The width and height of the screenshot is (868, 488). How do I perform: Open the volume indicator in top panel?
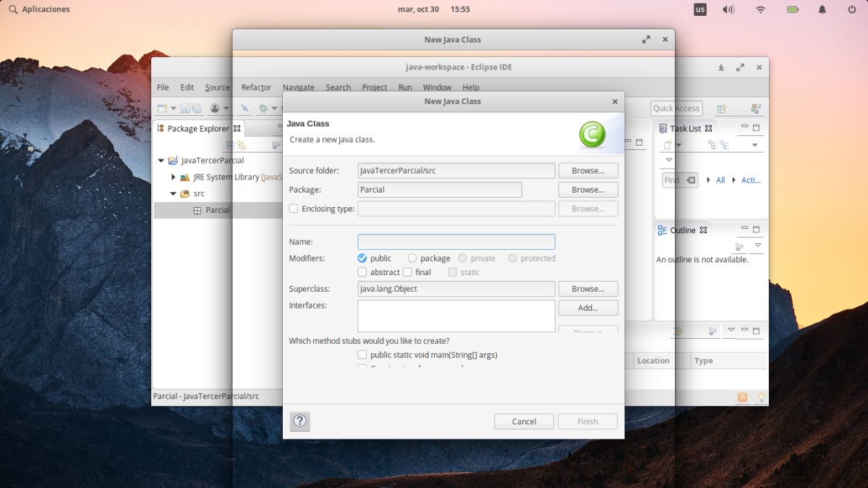728,9
